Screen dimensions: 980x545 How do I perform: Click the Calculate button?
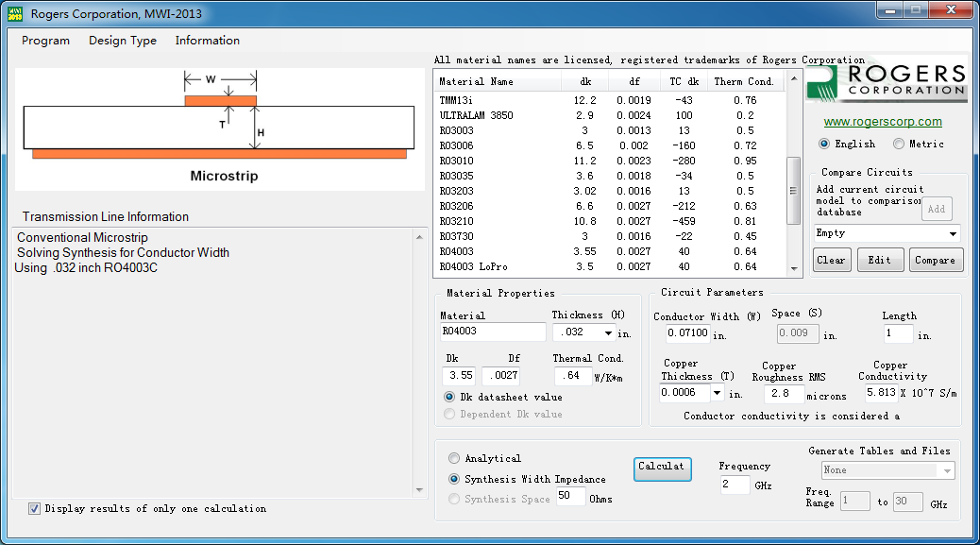click(x=662, y=468)
